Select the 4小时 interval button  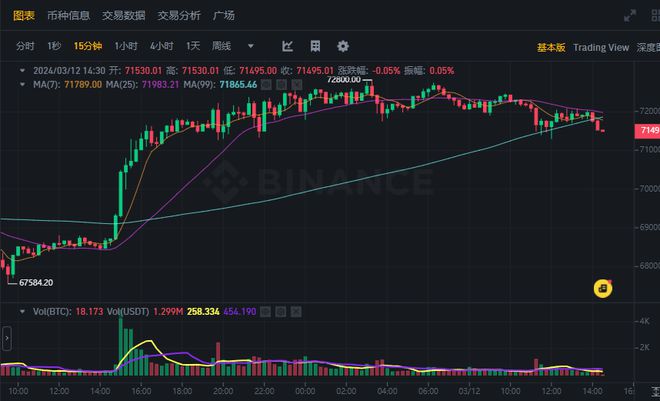pyautogui.click(x=161, y=47)
